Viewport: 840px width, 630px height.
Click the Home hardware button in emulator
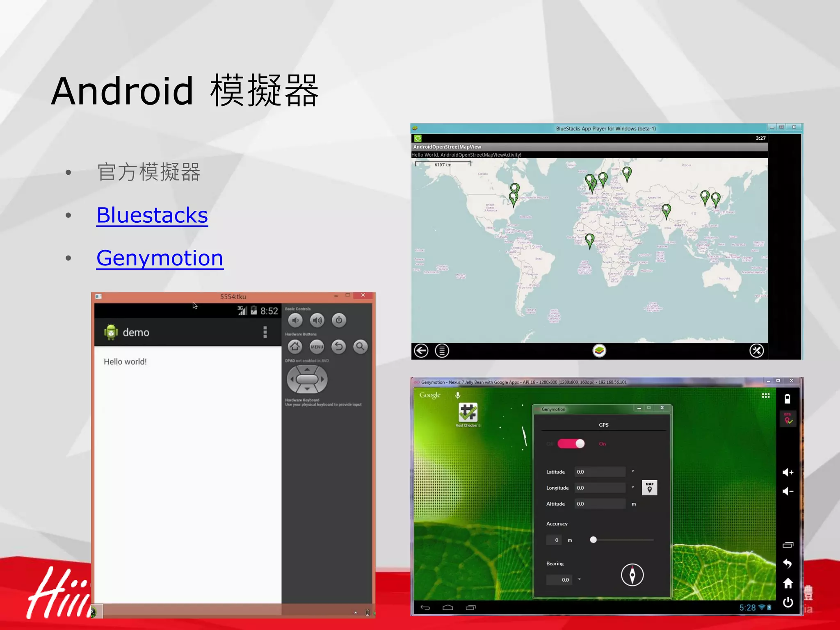[x=295, y=347]
